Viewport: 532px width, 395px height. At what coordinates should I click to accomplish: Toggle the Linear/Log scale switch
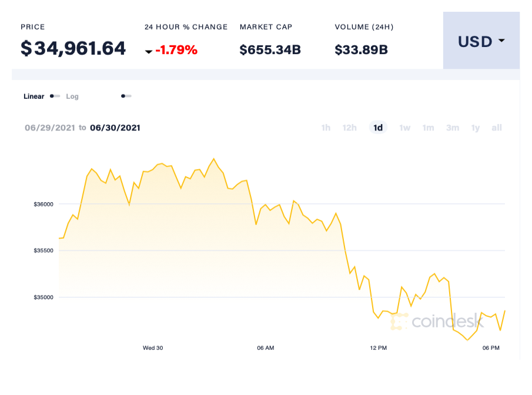tap(55, 96)
